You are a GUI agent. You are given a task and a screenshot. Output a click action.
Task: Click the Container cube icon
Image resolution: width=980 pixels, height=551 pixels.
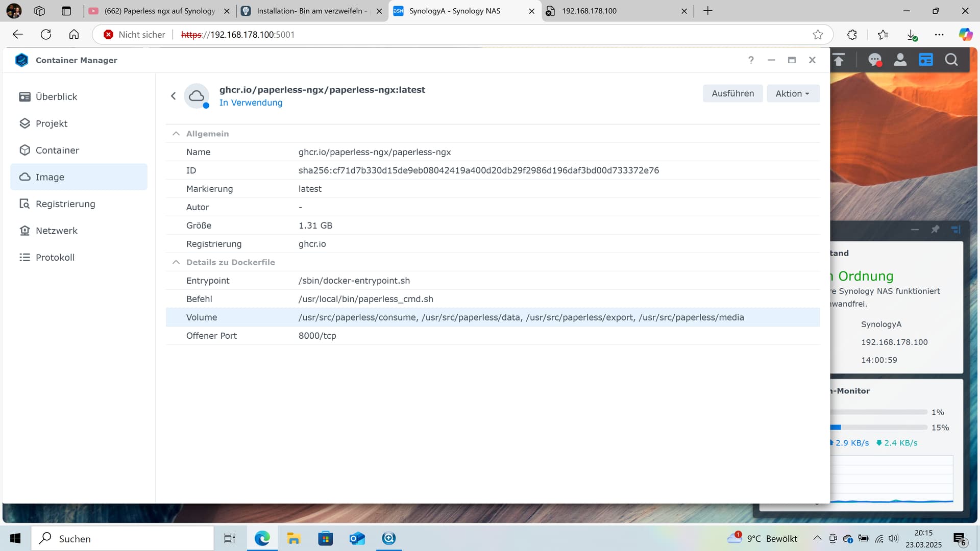point(24,151)
